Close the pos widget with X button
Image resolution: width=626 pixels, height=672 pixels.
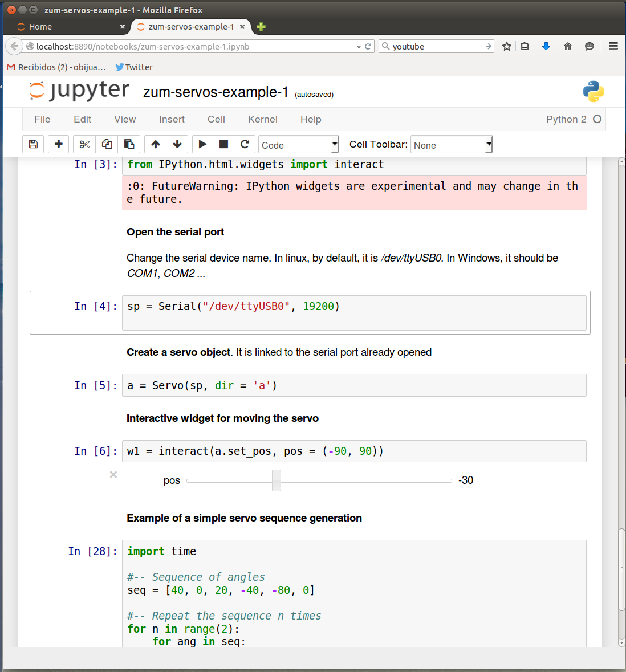click(x=113, y=474)
